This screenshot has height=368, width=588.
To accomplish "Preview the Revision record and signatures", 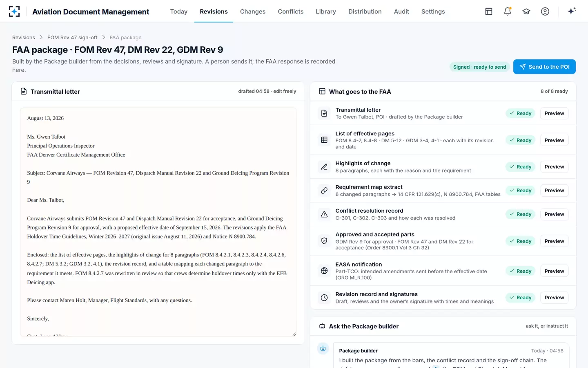I will click(x=554, y=298).
